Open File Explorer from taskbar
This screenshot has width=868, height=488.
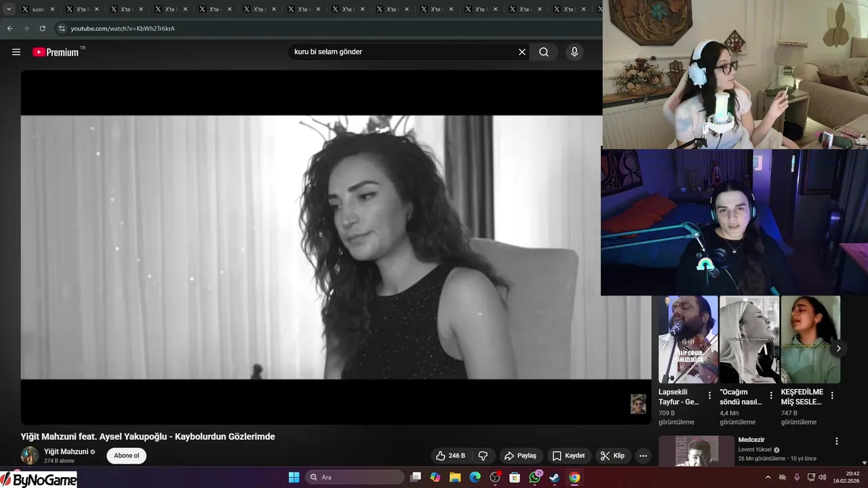455,477
